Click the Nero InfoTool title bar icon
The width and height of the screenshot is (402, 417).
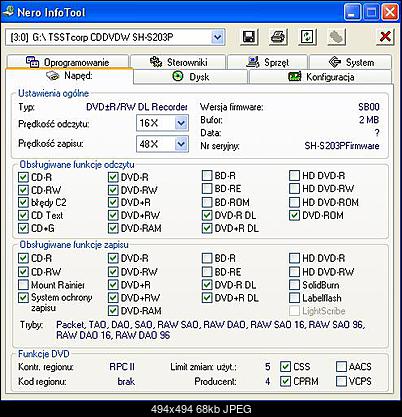[8, 12]
